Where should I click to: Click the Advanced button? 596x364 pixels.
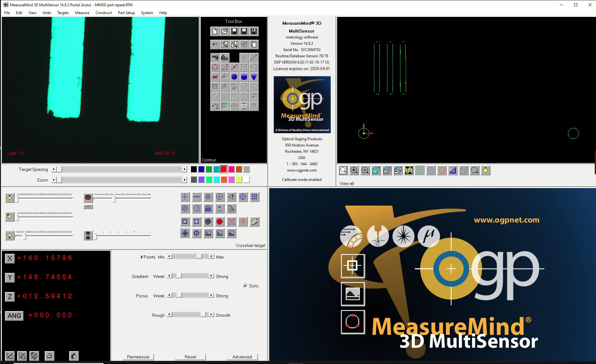click(x=242, y=357)
